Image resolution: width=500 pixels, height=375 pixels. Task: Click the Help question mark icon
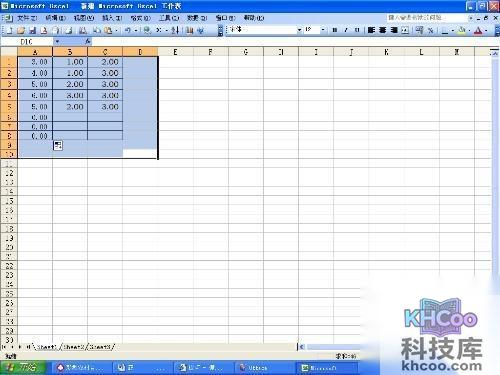point(200,30)
